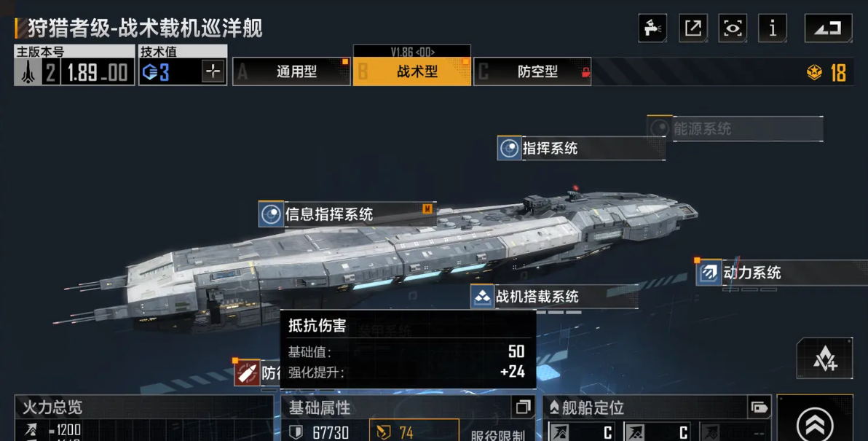Open the 战机搭载系统 module icon
The width and height of the screenshot is (868, 441).
(x=482, y=297)
